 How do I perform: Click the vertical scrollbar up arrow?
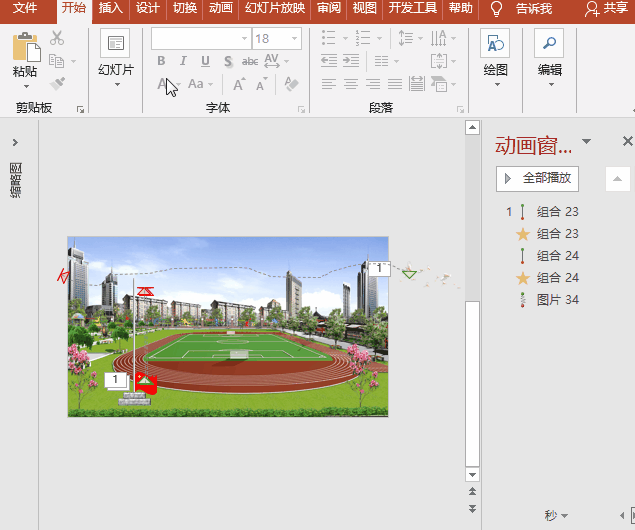[472, 128]
